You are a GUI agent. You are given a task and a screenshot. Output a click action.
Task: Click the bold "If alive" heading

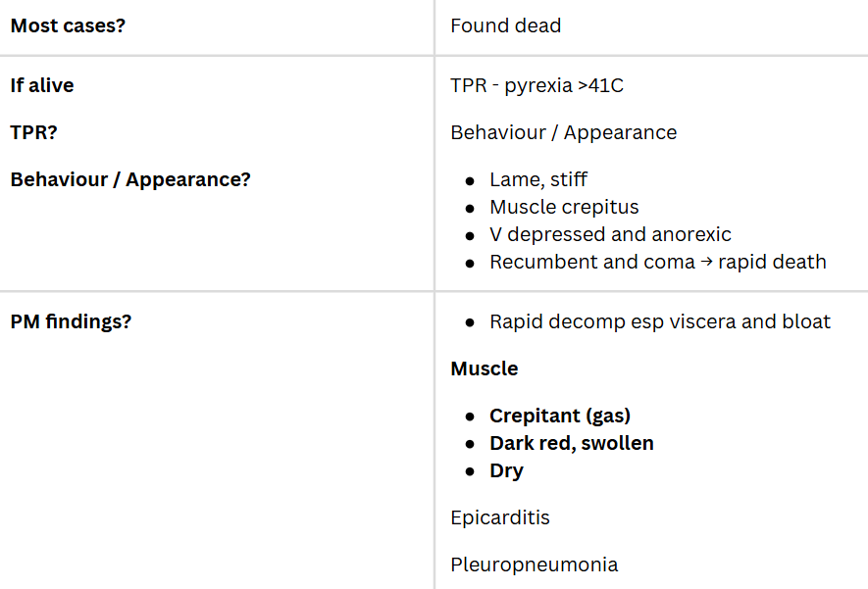[x=42, y=85]
